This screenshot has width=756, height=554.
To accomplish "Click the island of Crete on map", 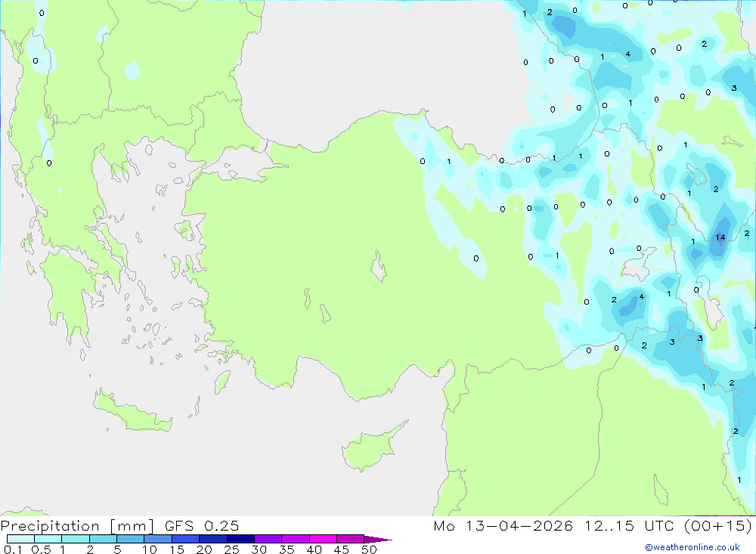I will [132, 412].
